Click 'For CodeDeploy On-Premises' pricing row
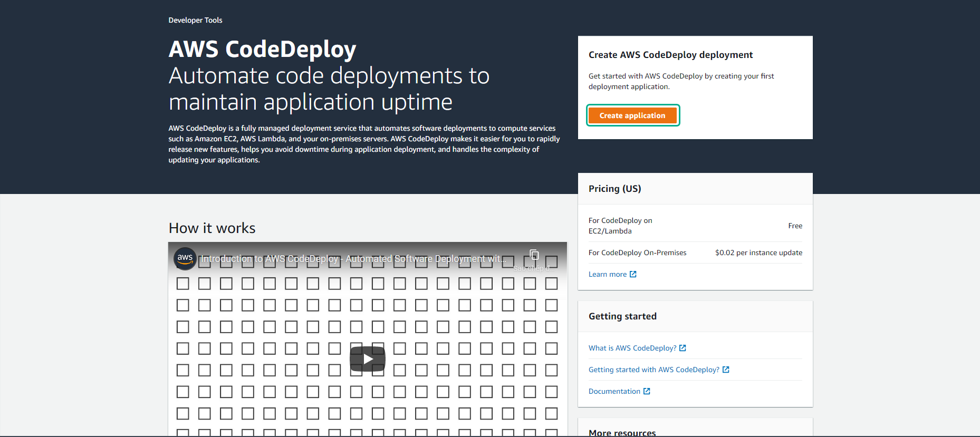Viewport: 980px width, 437px height. pyautogui.click(x=695, y=253)
